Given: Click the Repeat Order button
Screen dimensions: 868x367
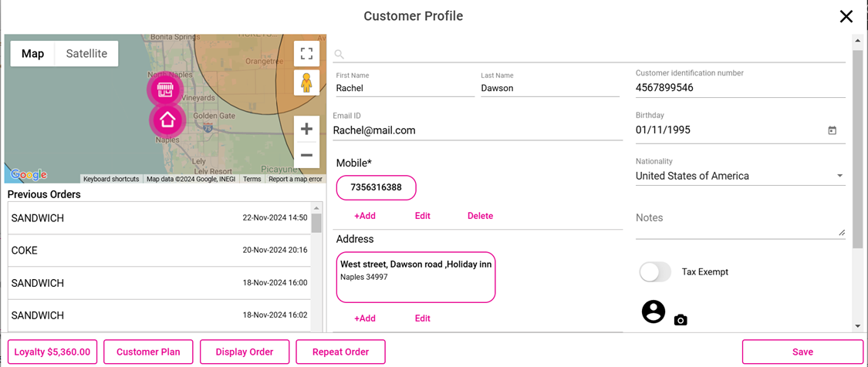Looking at the screenshot, I should (340, 352).
